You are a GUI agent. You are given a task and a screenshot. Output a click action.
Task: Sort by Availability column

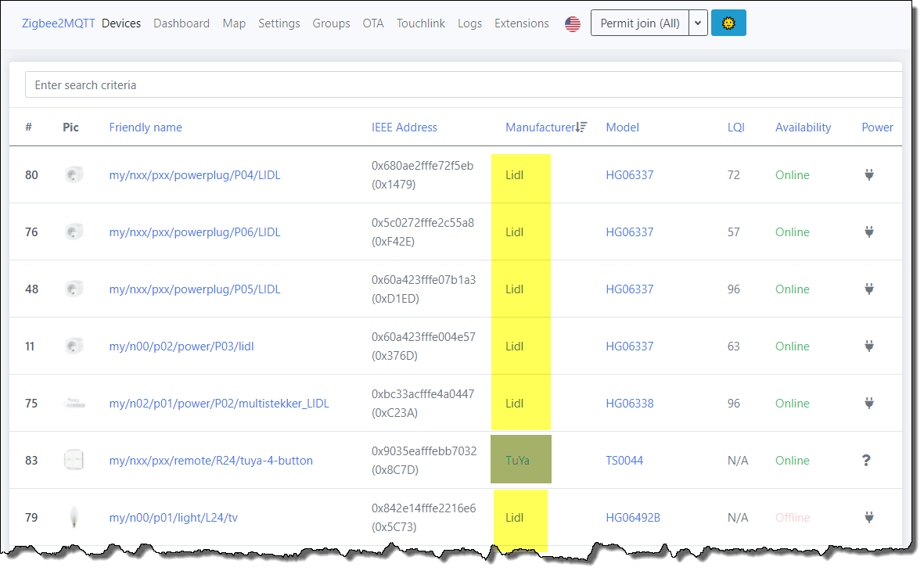[804, 127]
